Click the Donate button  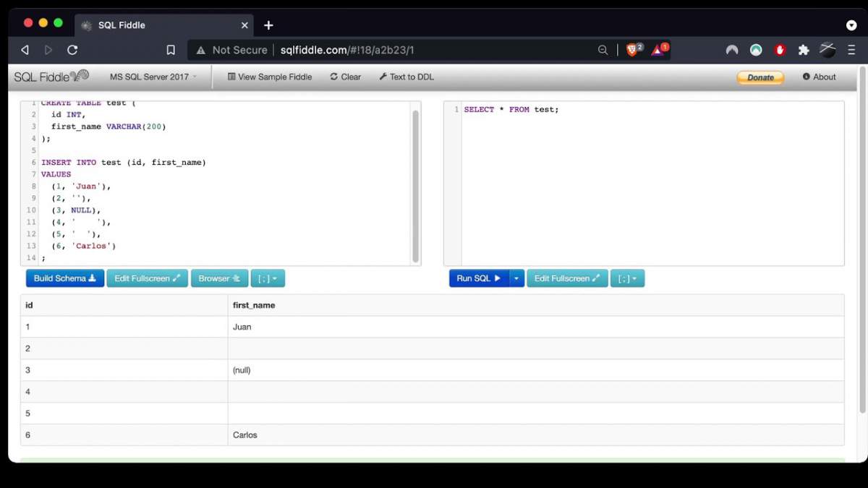[x=760, y=77]
